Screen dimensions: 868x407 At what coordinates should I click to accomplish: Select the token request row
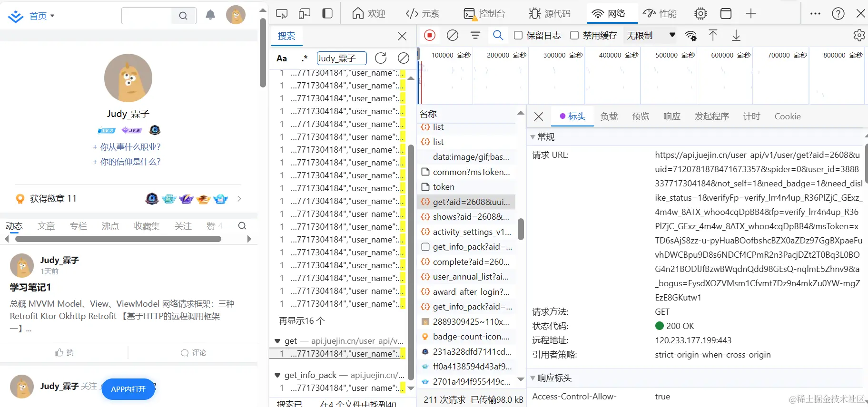tap(466, 187)
